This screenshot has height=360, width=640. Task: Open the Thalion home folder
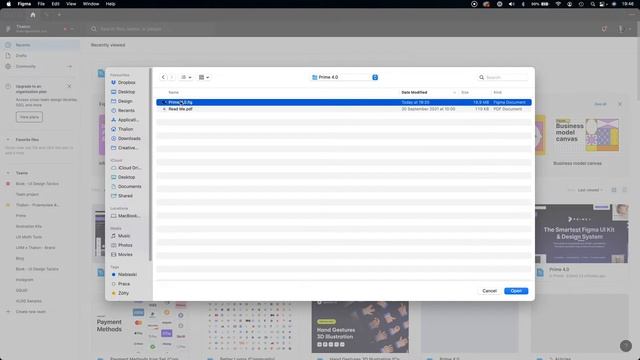point(122,129)
